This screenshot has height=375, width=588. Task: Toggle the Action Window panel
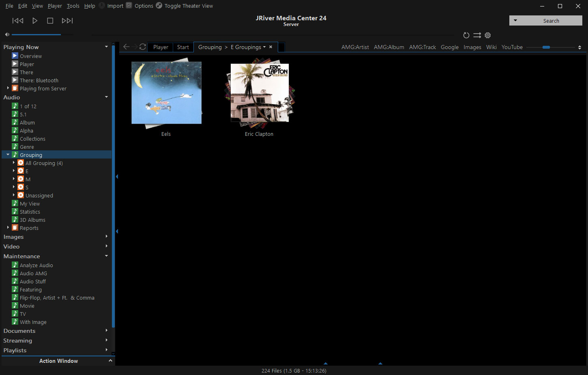58,361
